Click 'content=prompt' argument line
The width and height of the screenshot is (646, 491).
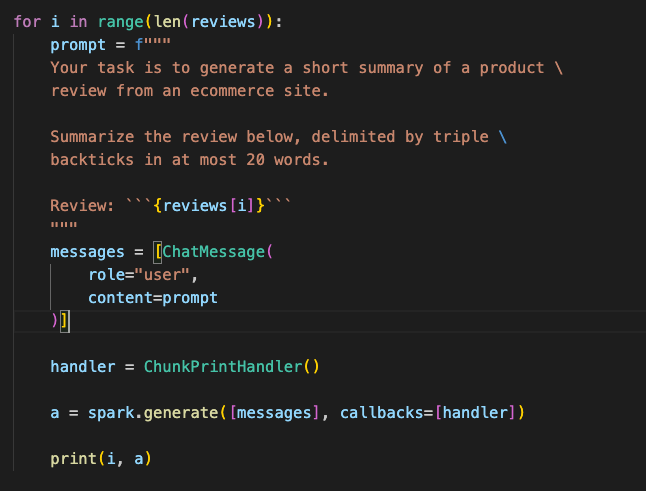[153, 298]
